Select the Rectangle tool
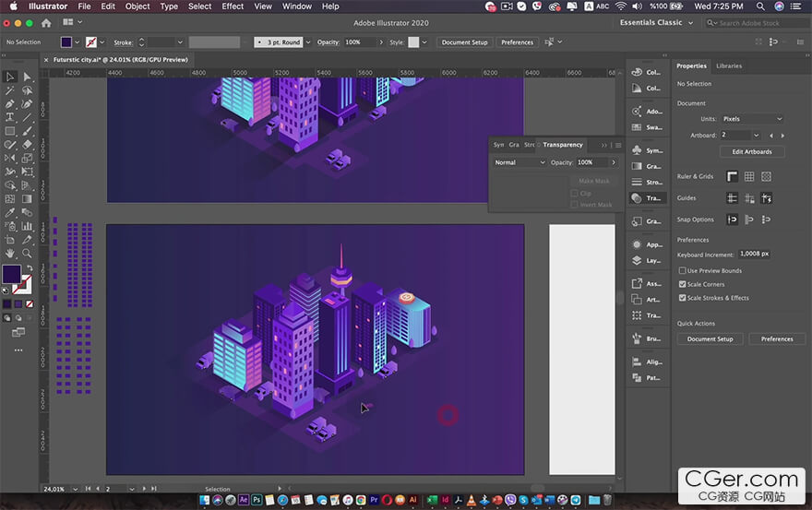The width and height of the screenshot is (812, 510). pyautogui.click(x=10, y=131)
